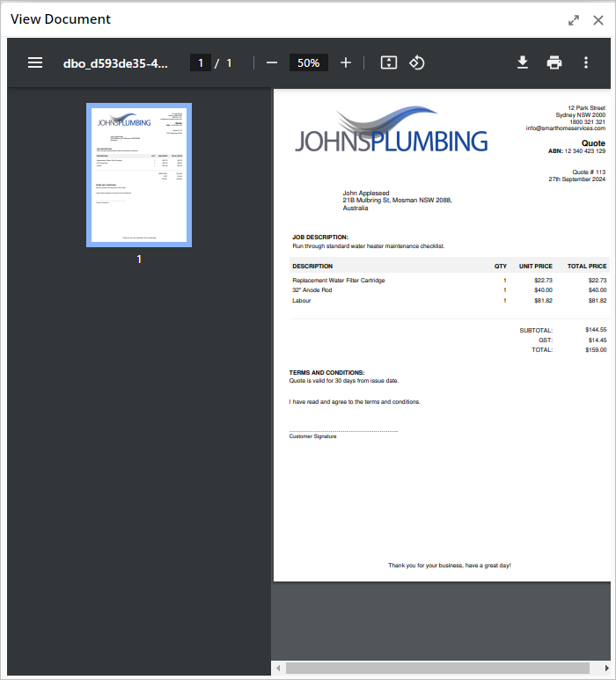This screenshot has height=680, width=616.
Task: Click the horizontal scrollbar thumb
Action: 437,668
